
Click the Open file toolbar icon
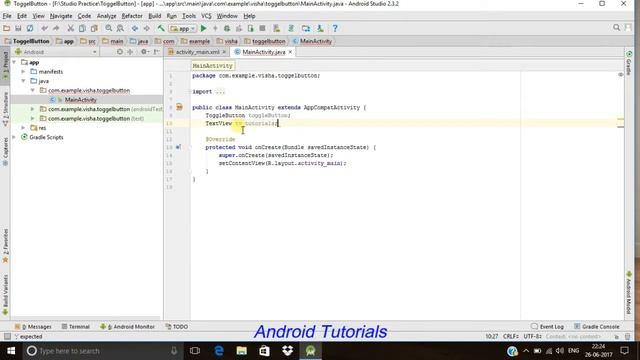(7, 28)
